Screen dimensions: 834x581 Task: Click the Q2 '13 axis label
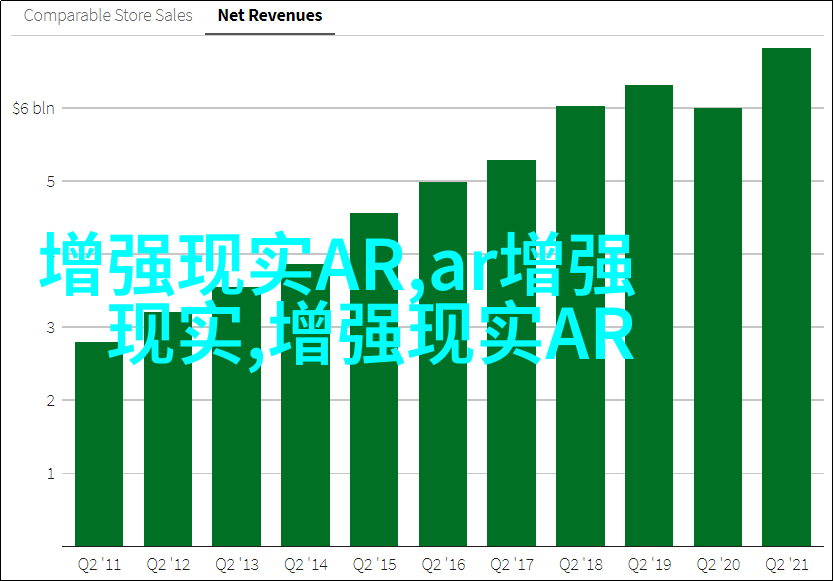[x=237, y=565]
